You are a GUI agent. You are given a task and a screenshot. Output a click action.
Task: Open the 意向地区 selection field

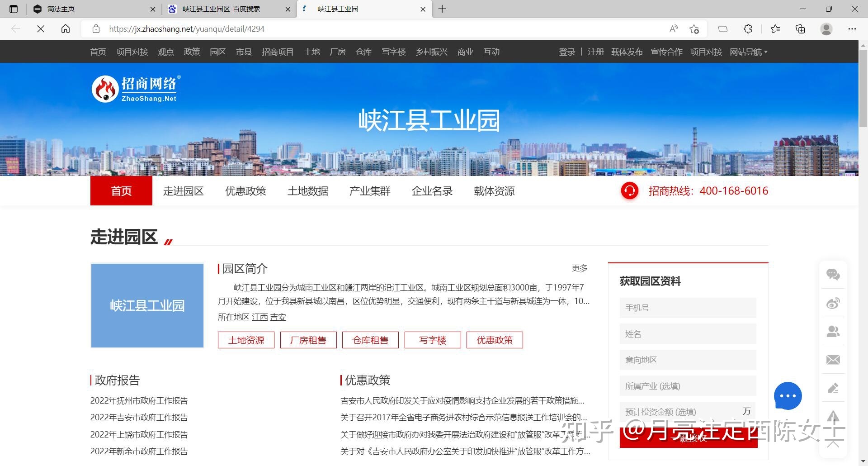687,360
